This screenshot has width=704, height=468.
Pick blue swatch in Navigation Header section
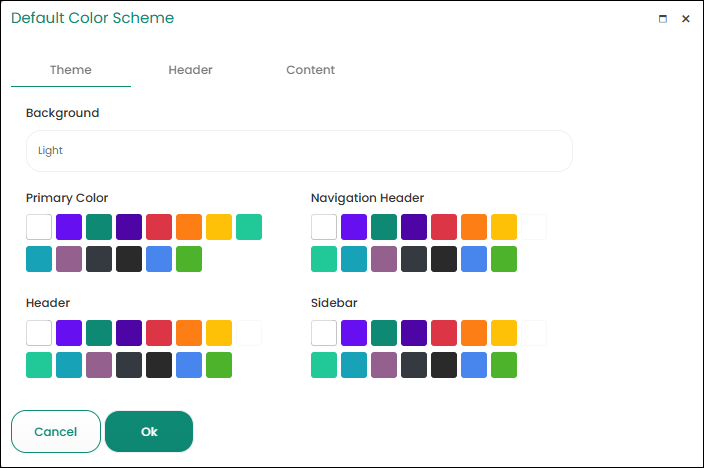coord(474,259)
